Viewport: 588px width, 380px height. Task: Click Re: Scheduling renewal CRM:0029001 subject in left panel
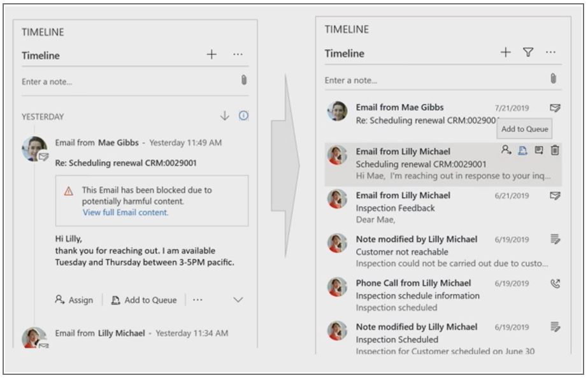125,163
